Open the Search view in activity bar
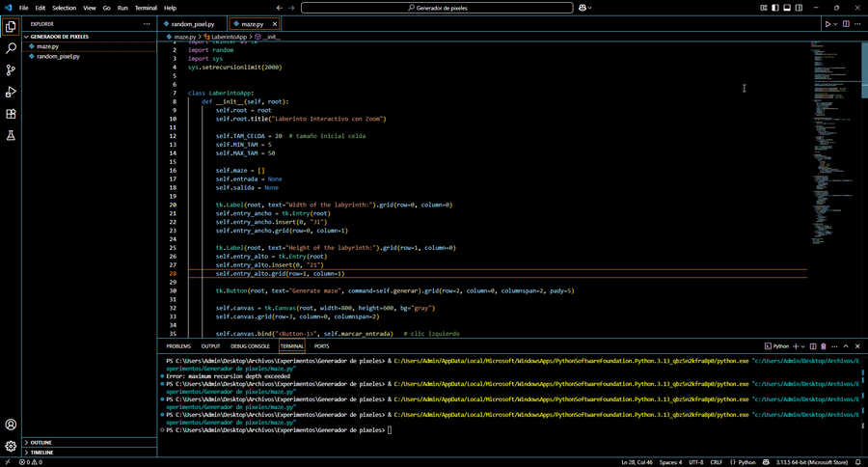Screen dimensions: 868x467 tap(11, 48)
